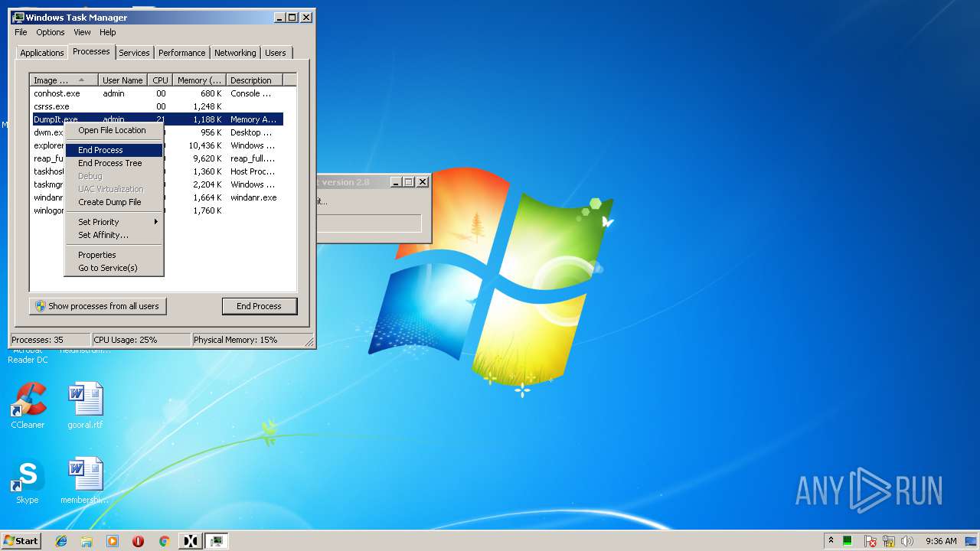This screenshot has width=980, height=551.
Task: Switch to the Networking tab
Action: (x=235, y=53)
